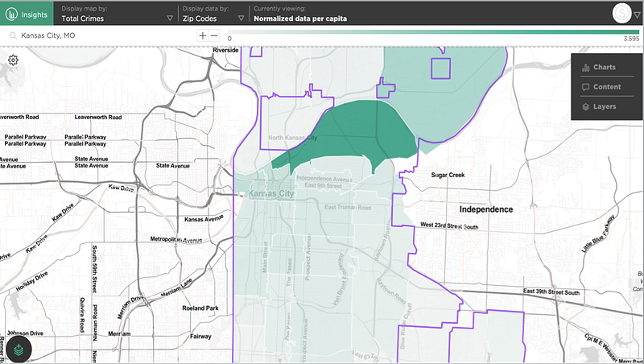The image size is (644, 364).
Task: Click the 'Johnson Drive' street label
Action: [x=25, y=333]
